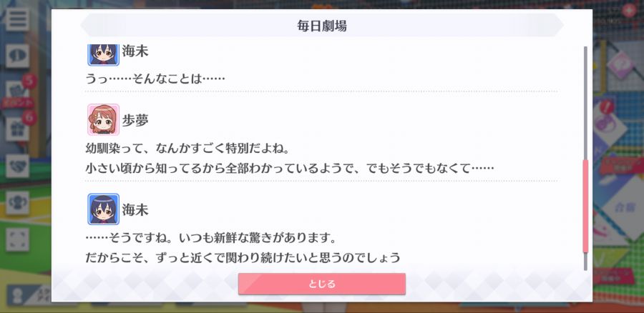
Task: Open the hamburger menu icon
Action: (x=17, y=19)
